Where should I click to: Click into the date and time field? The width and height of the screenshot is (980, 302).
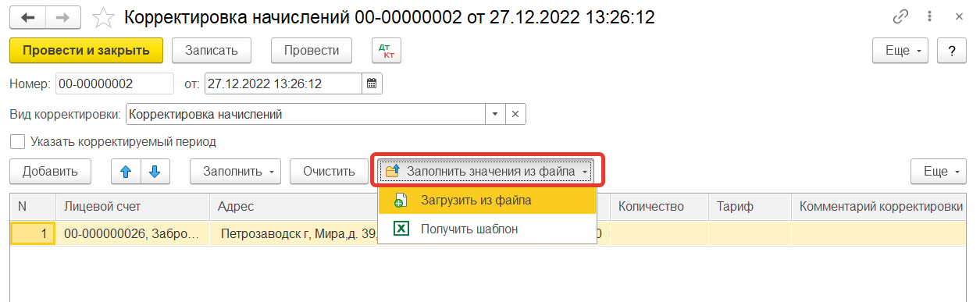[x=283, y=83]
